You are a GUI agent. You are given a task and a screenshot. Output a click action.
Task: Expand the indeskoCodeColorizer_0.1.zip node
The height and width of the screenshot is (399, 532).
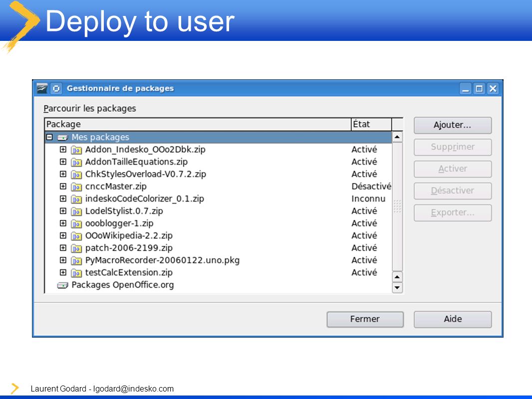point(63,199)
